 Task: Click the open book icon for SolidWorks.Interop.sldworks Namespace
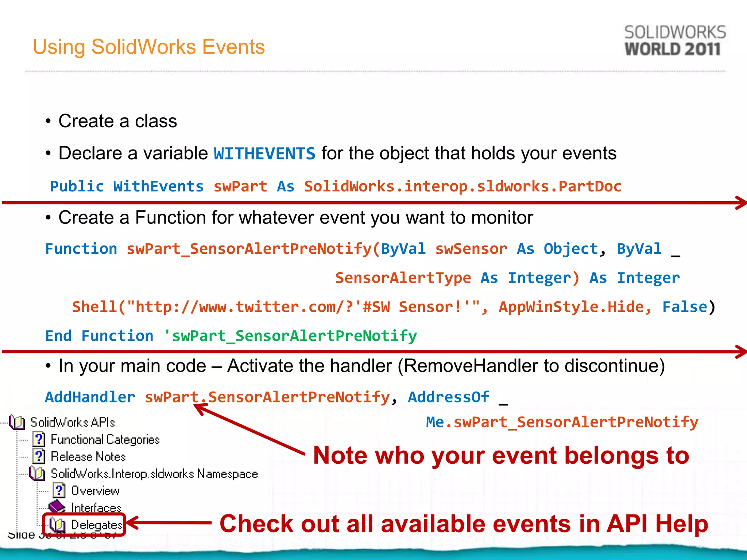[37, 474]
